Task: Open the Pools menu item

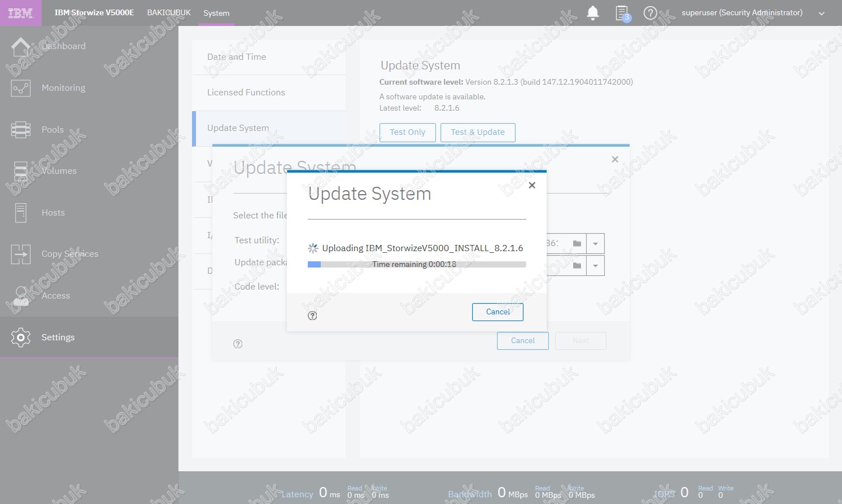Action: [x=89, y=130]
